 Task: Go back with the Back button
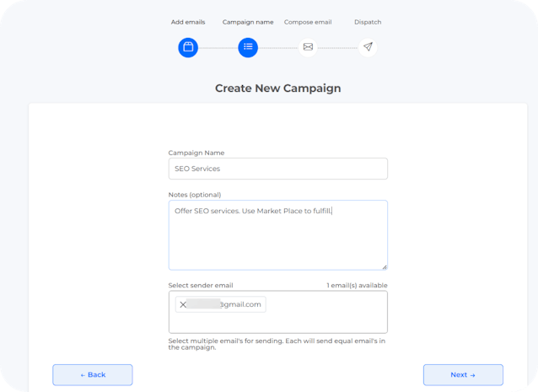tap(93, 374)
